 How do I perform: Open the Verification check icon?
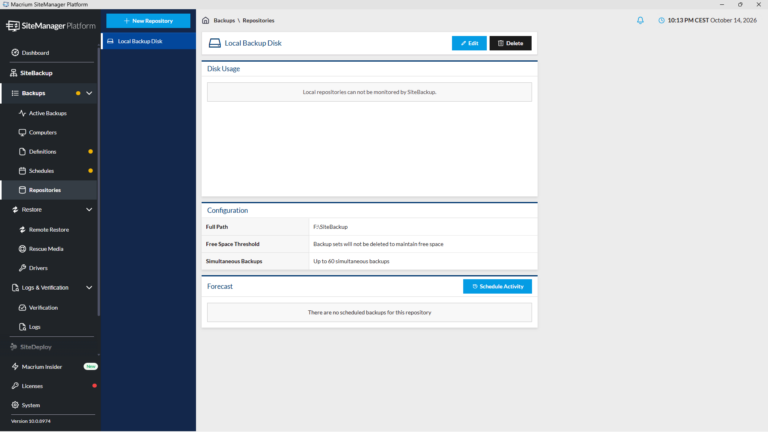point(22,308)
